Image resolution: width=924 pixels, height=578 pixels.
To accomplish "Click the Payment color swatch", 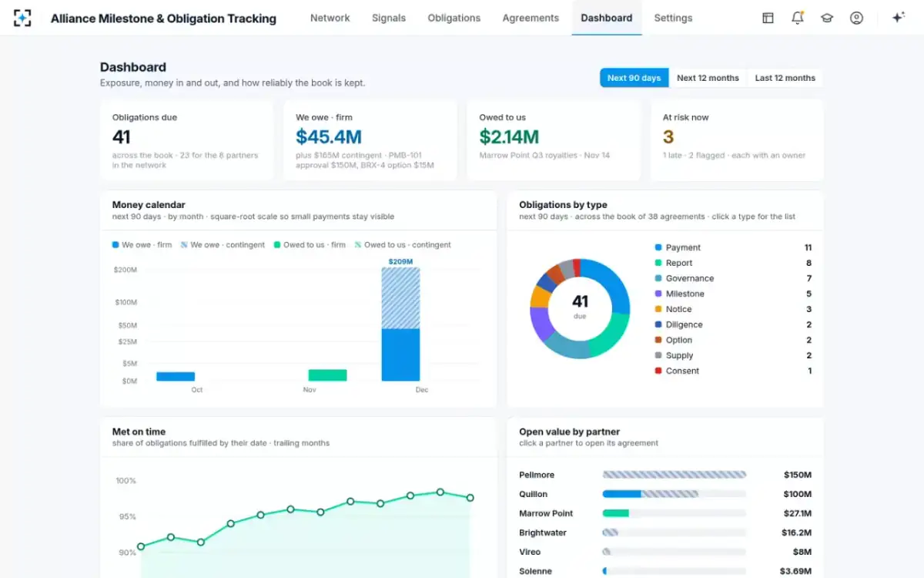I will pos(658,247).
